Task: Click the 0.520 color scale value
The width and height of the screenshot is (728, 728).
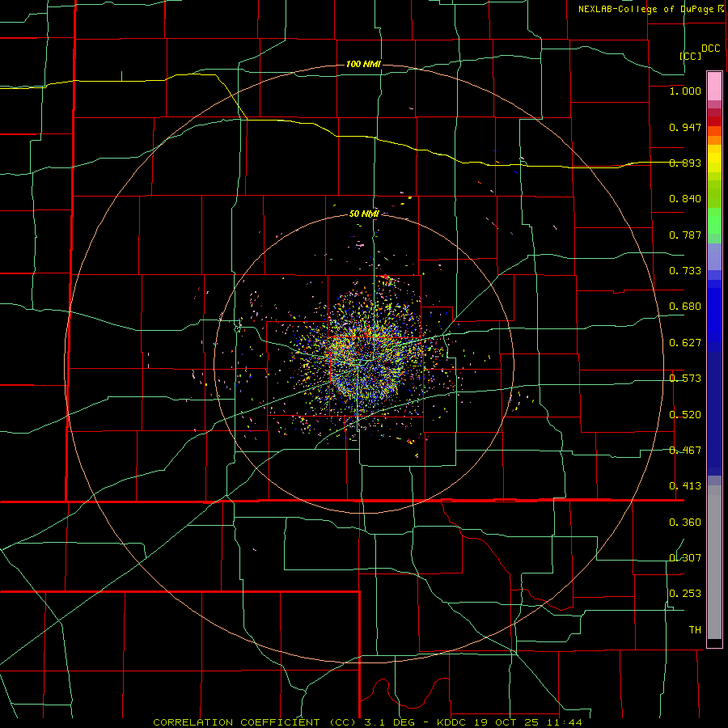Action: pos(685,415)
